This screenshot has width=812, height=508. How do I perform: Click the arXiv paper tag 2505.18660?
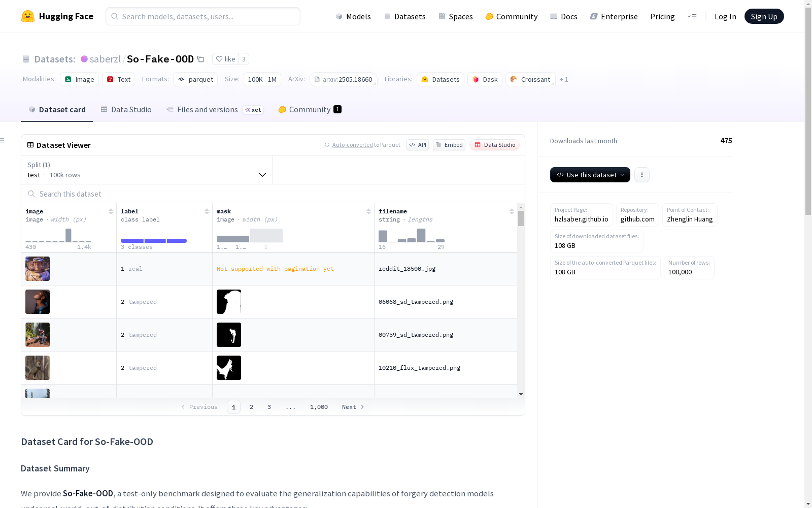tap(343, 79)
